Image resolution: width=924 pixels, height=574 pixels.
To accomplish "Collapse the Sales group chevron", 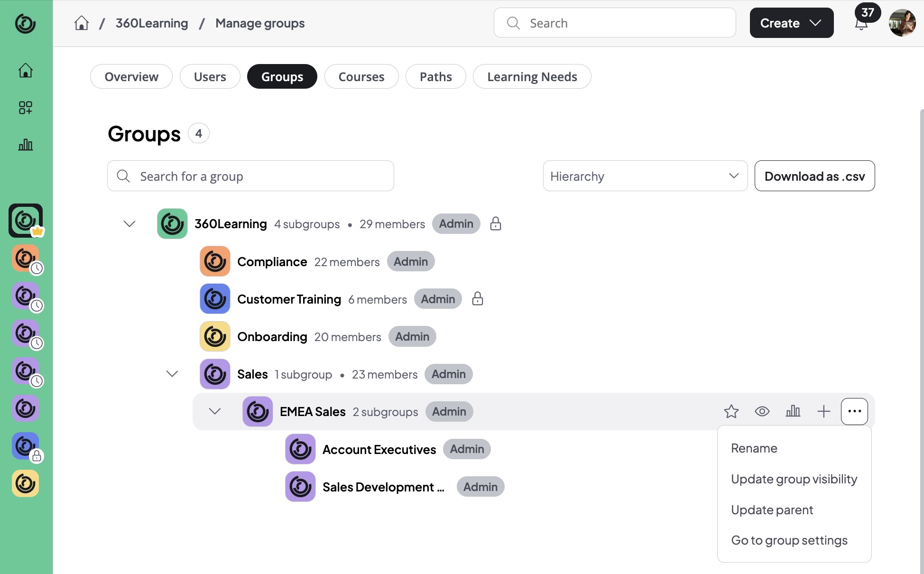I will [172, 374].
